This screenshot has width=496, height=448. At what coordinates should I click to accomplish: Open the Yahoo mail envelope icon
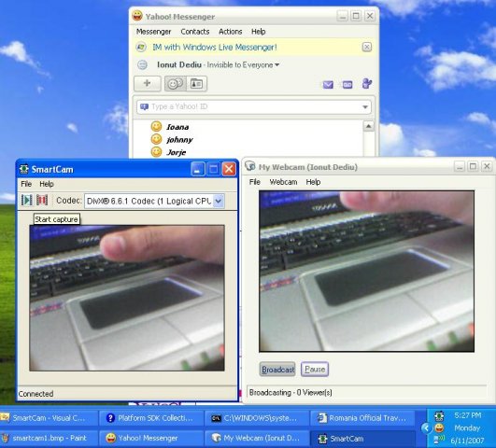click(328, 85)
